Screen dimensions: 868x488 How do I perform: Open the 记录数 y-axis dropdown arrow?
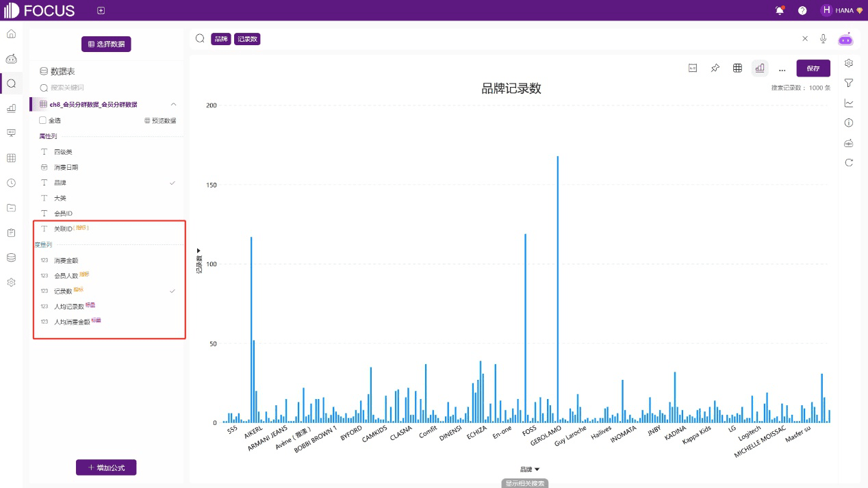click(x=199, y=251)
